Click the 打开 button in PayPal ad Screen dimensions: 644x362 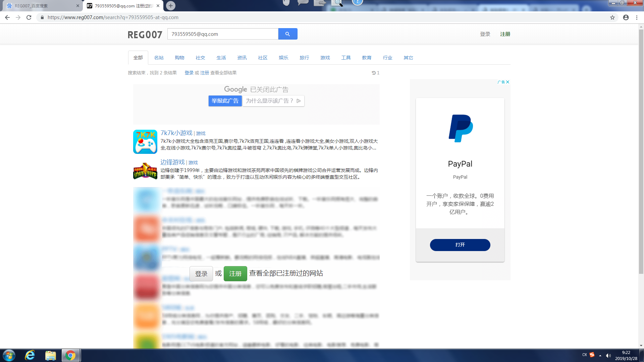tap(460, 245)
